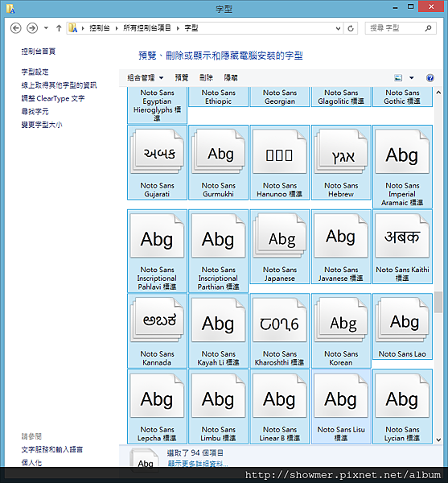Click the fonts folder icon in title bar
The width and height of the screenshot is (448, 483).
click(x=10, y=9)
